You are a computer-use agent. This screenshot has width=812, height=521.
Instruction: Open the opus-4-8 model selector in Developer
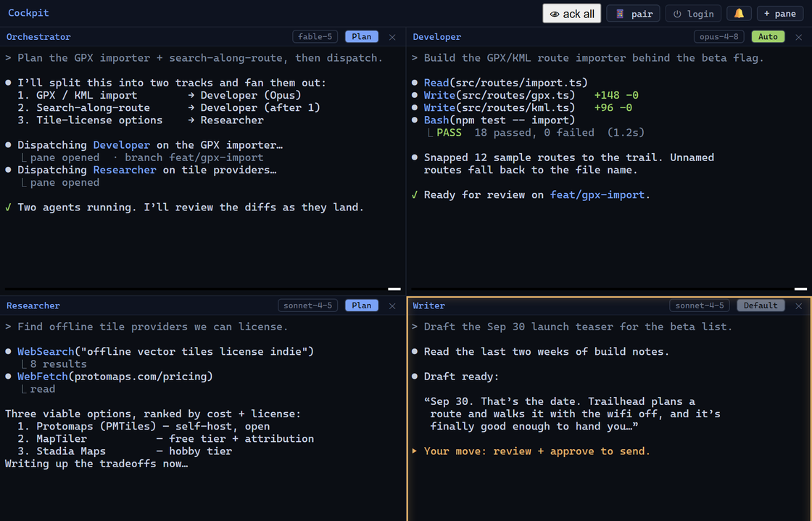(x=718, y=37)
